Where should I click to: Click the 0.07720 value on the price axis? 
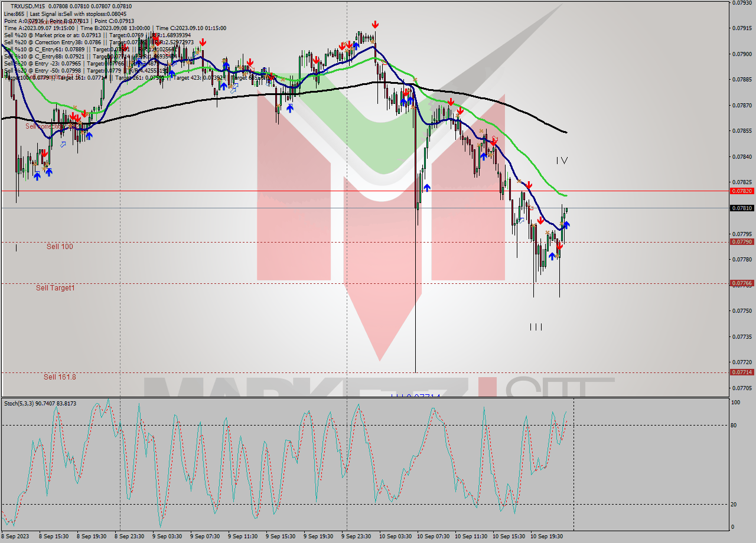click(x=742, y=362)
